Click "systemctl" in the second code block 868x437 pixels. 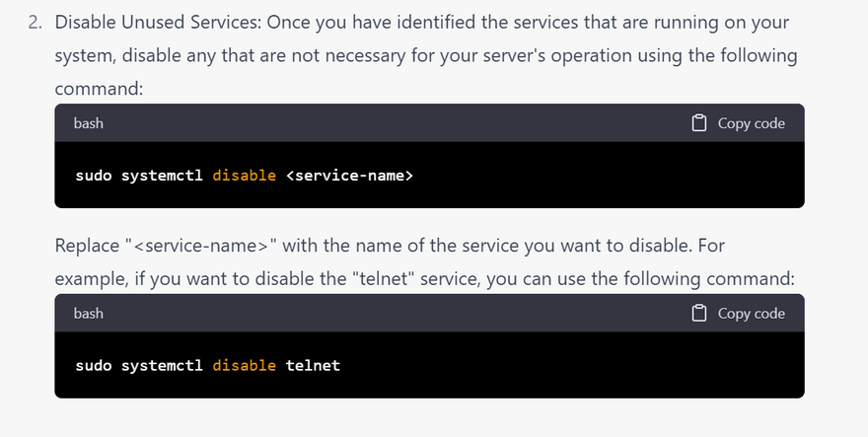pyautogui.click(x=162, y=365)
